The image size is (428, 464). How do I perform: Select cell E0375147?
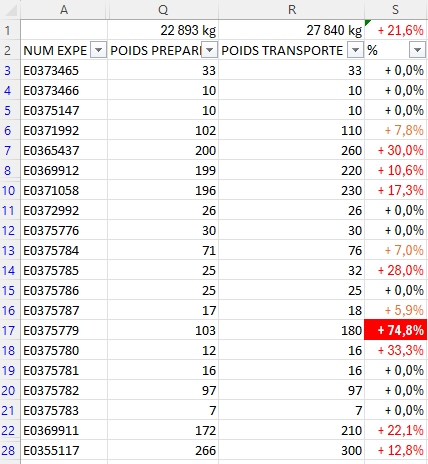(64, 111)
